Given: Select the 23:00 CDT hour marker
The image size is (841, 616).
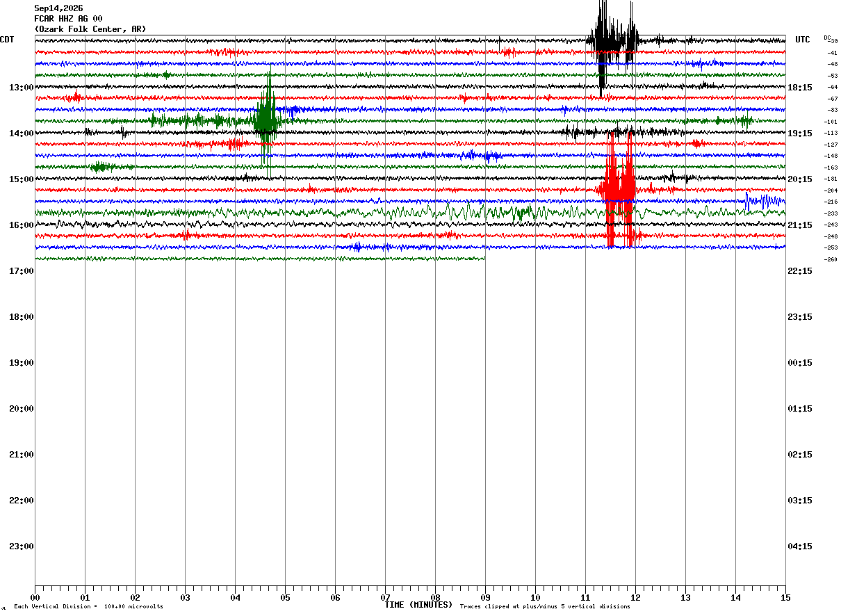Looking at the screenshot, I should point(22,546).
